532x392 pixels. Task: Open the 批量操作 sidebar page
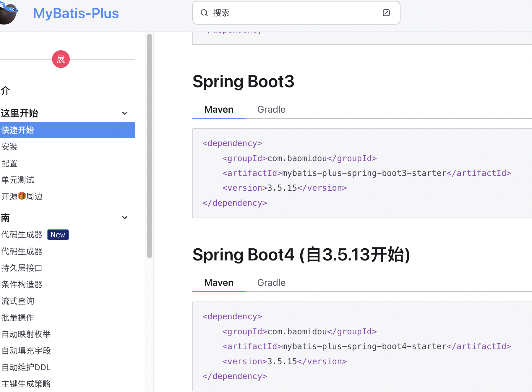pyautogui.click(x=18, y=318)
